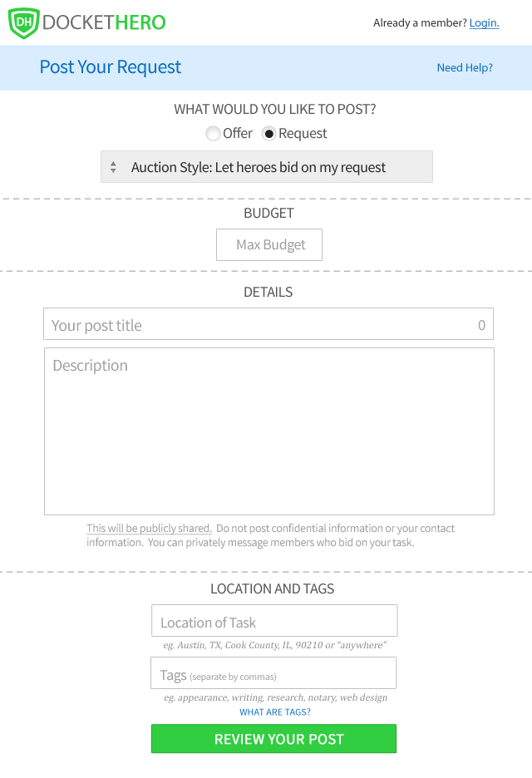Open the Login link
Viewport: 532px width, 778px height.
pyautogui.click(x=485, y=22)
